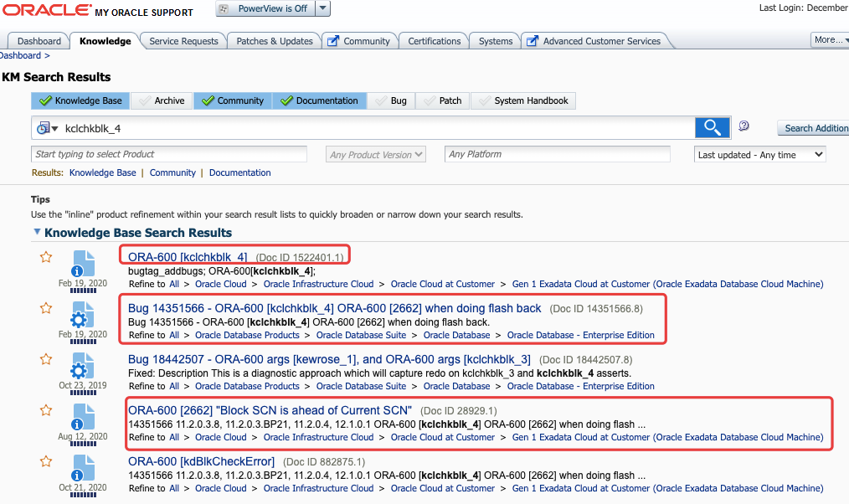Open Dashboard tab

click(x=39, y=41)
